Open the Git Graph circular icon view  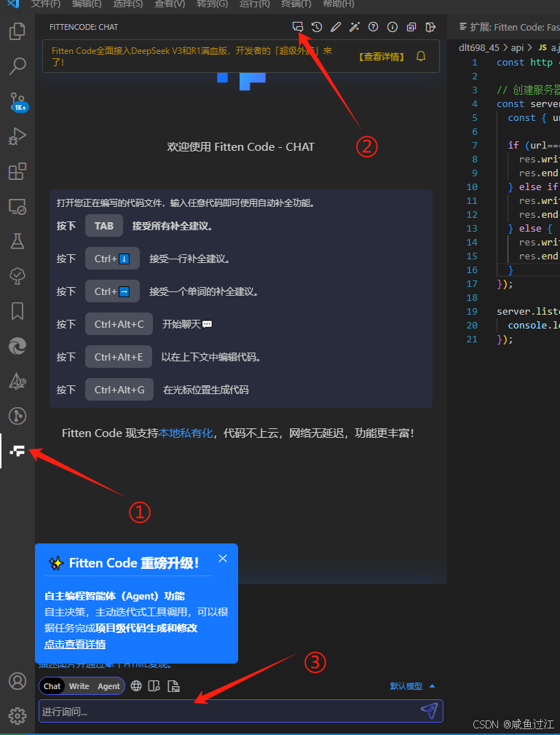pyautogui.click(x=17, y=416)
